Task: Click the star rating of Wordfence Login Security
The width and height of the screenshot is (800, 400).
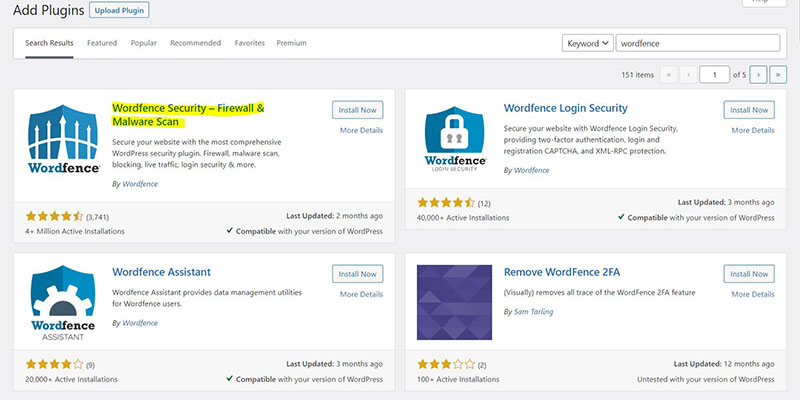Action: (x=446, y=203)
